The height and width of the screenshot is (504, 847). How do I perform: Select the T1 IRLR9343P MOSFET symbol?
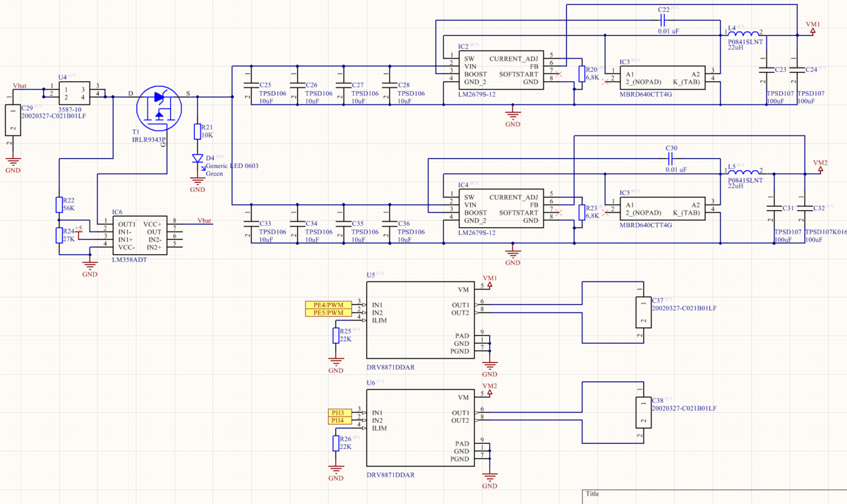coord(158,107)
